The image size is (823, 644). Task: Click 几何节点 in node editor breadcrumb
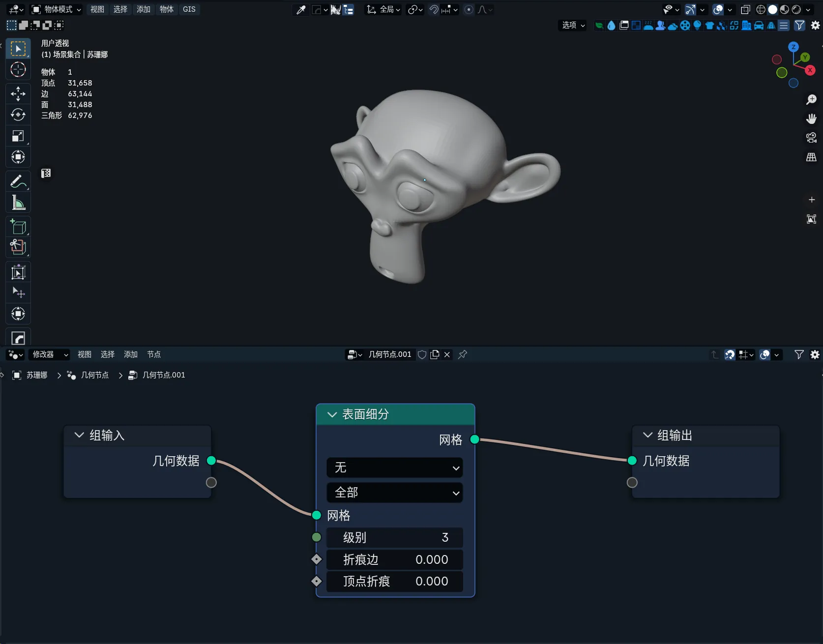pyautogui.click(x=95, y=375)
